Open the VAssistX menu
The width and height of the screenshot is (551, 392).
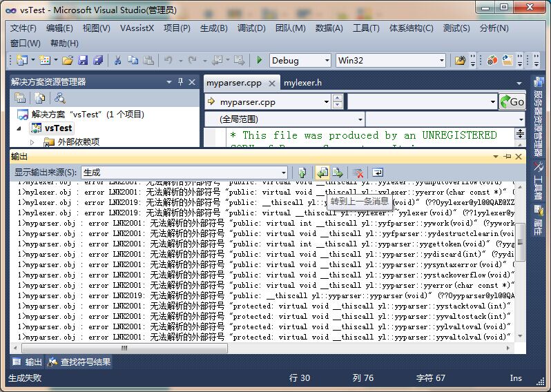(137, 28)
